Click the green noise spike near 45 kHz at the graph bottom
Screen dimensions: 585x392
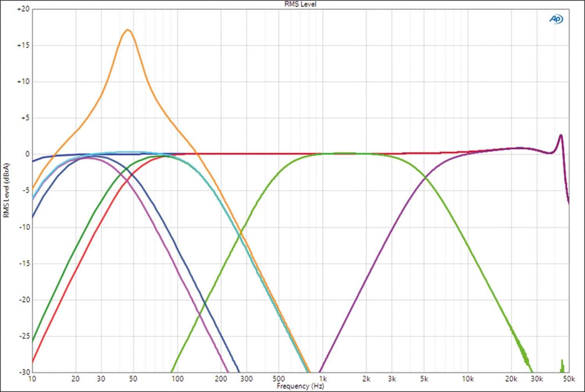(562, 366)
